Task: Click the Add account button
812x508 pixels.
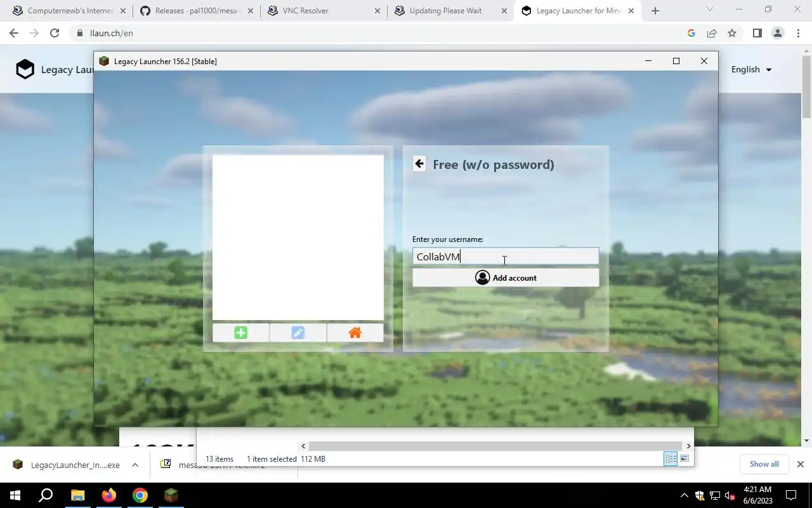Action: tap(506, 277)
